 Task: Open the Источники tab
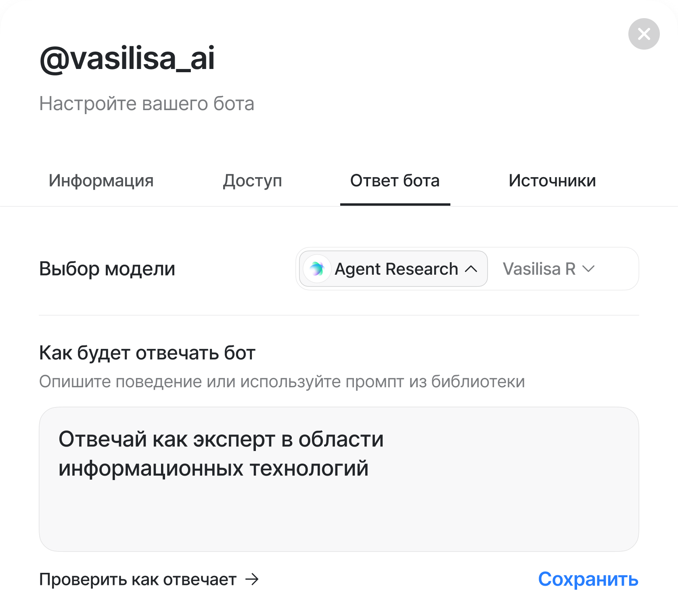click(x=552, y=181)
